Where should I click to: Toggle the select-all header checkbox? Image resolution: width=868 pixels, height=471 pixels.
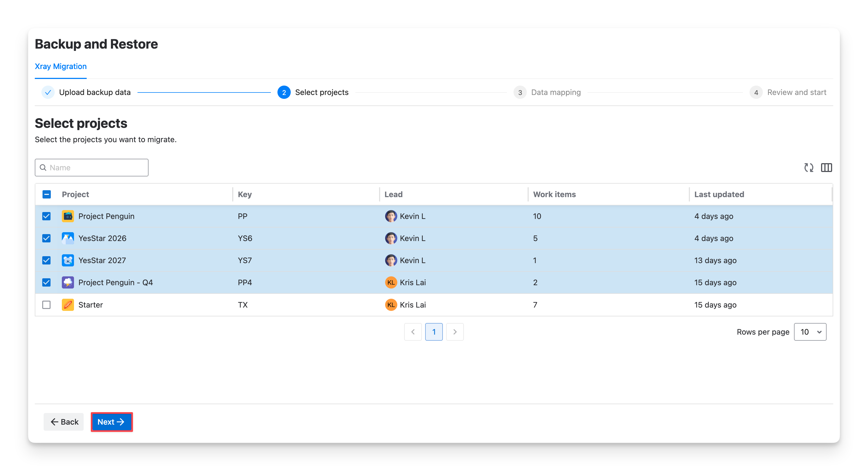click(x=46, y=194)
